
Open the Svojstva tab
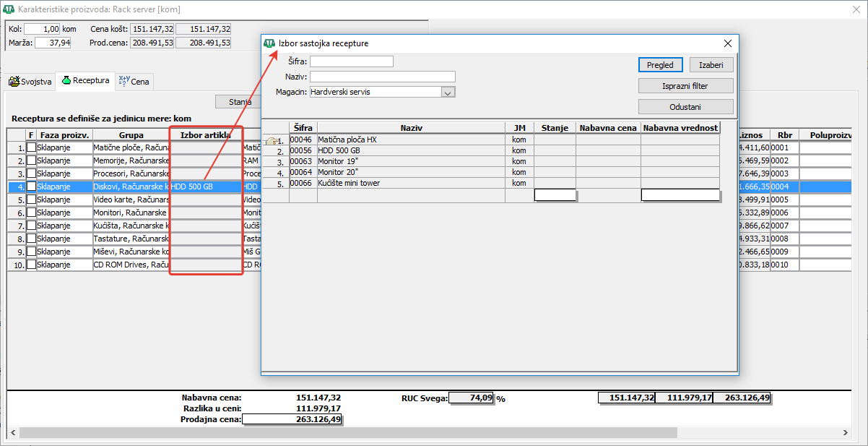coord(30,82)
